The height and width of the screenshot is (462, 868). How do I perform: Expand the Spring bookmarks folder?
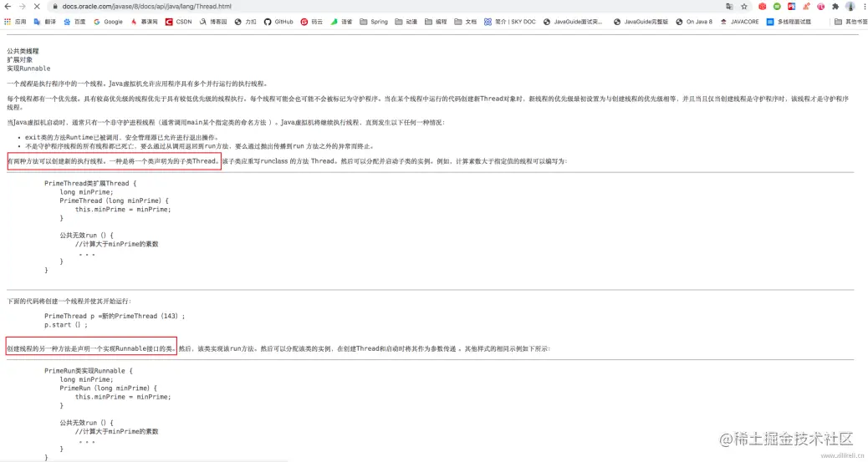(x=374, y=22)
